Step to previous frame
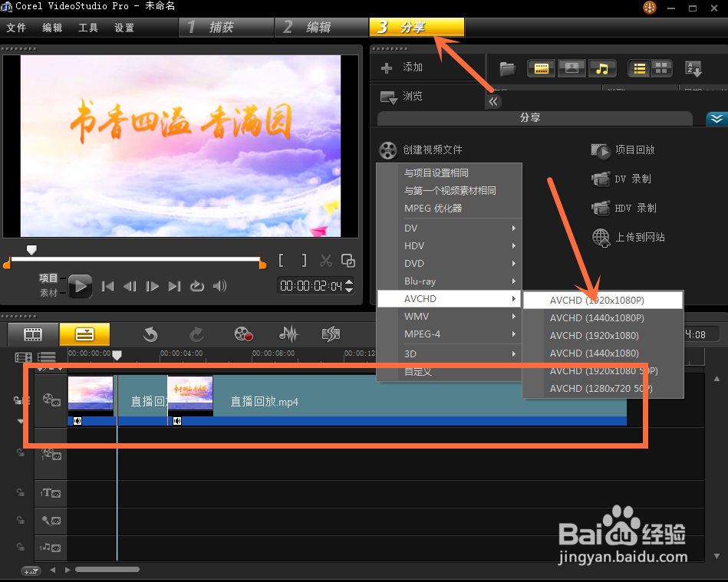 [x=130, y=286]
